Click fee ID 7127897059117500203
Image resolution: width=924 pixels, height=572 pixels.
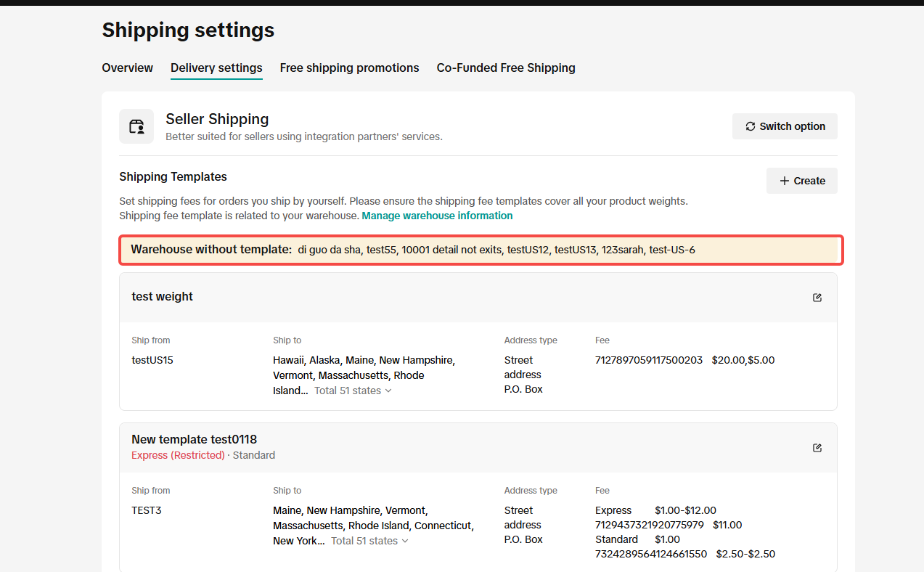648,360
